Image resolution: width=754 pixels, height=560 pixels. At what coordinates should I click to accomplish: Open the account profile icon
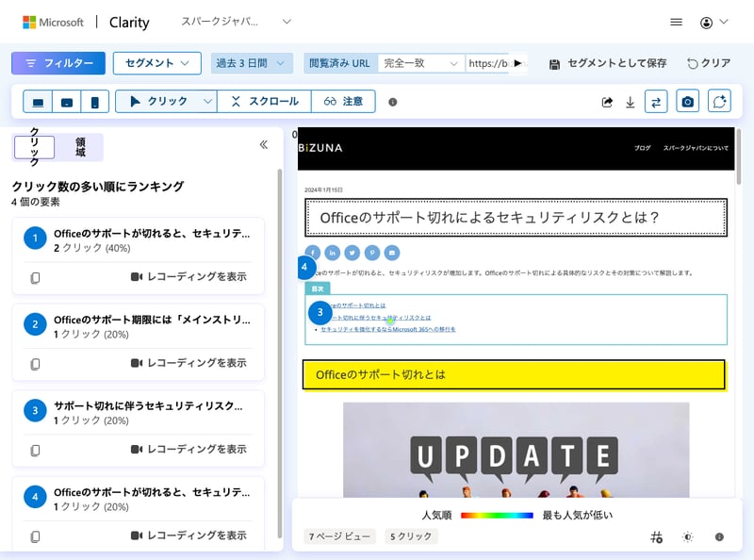706,23
